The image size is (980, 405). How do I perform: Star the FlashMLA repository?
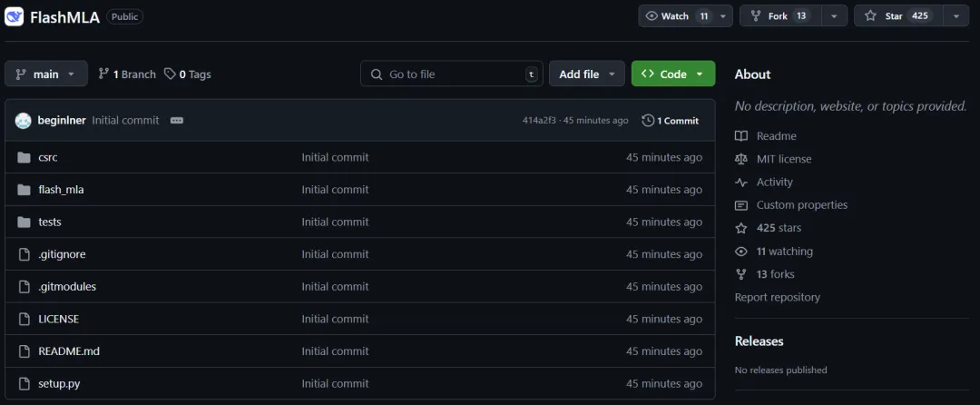tap(898, 16)
